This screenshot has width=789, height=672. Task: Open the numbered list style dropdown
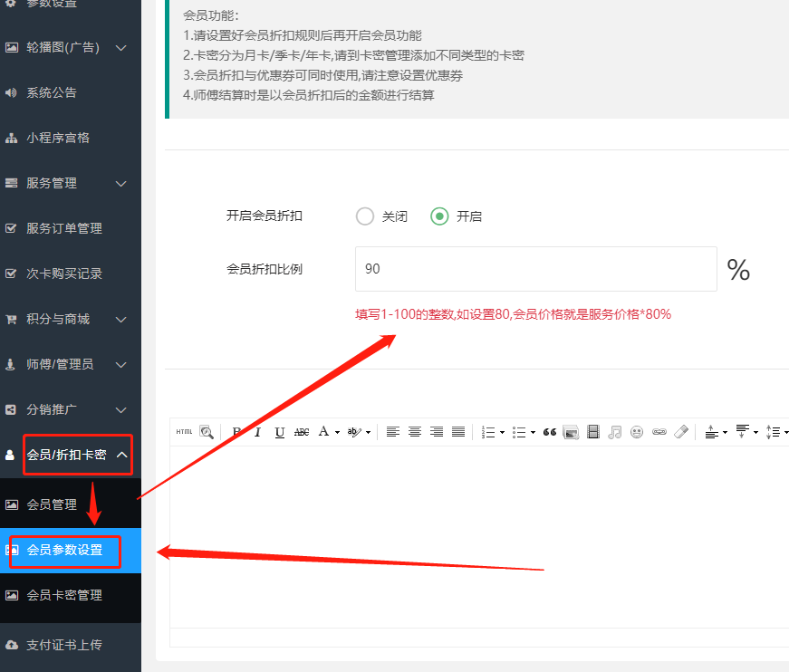click(502, 432)
